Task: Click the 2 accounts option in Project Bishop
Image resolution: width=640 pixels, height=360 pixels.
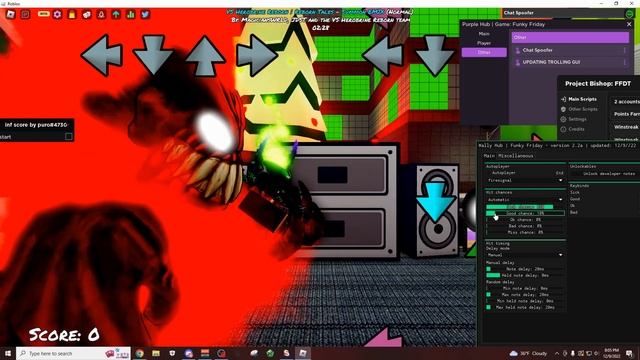Action: 626,102
